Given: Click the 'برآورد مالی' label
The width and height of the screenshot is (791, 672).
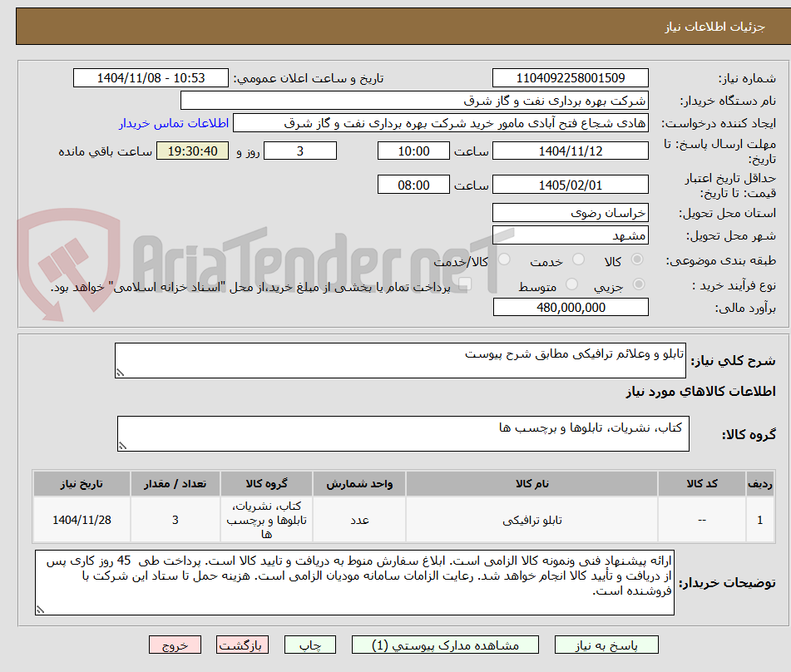Looking at the screenshot, I should 745,308.
